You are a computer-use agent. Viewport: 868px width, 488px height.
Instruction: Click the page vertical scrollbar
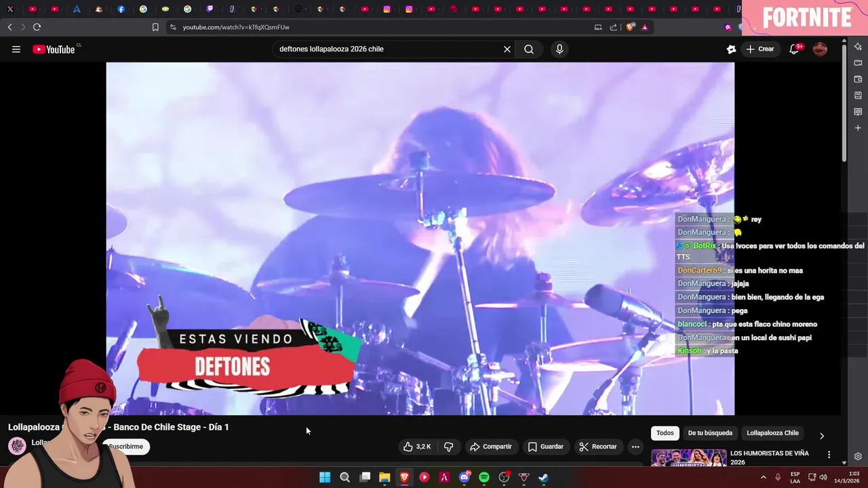[x=844, y=102]
